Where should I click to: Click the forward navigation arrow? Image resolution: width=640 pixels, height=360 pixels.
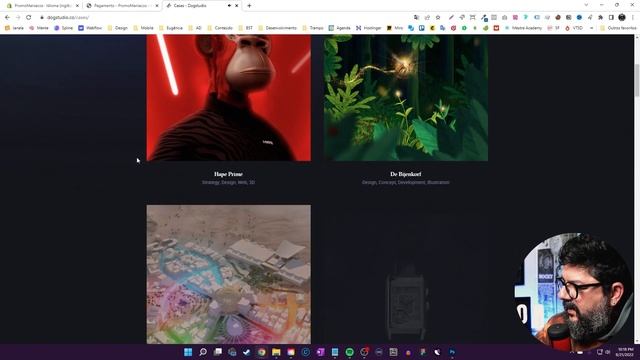pos(18,18)
